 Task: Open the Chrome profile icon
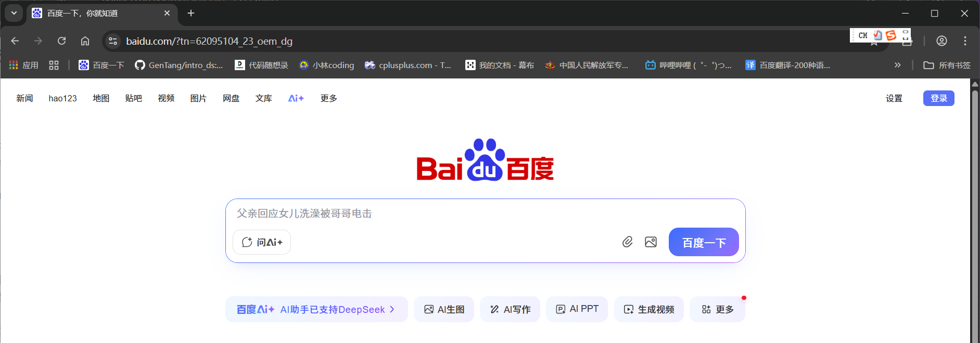coord(941,41)
